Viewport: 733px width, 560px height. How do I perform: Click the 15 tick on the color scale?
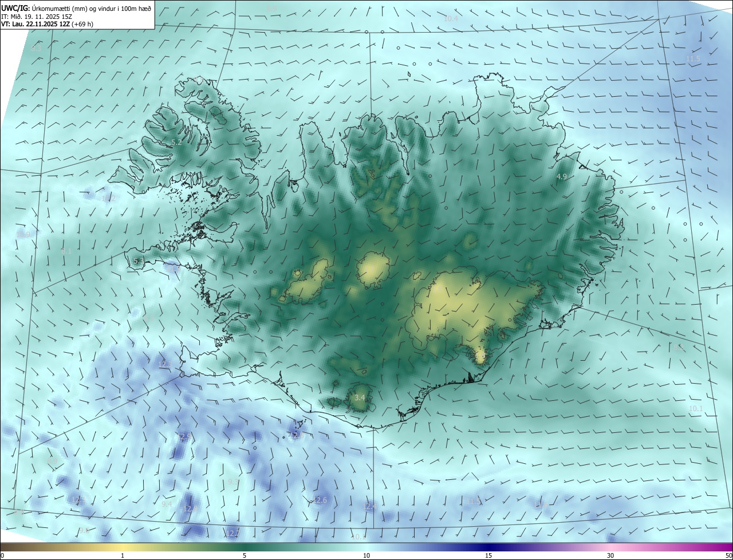click(x=488, y=555)
